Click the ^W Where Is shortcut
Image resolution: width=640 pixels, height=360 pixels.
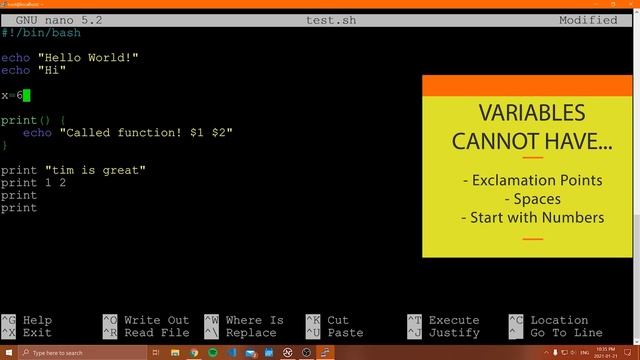coord(244,320)
